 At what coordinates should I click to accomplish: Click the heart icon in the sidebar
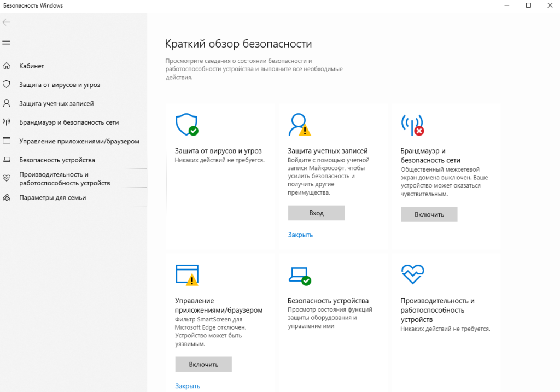7,178
